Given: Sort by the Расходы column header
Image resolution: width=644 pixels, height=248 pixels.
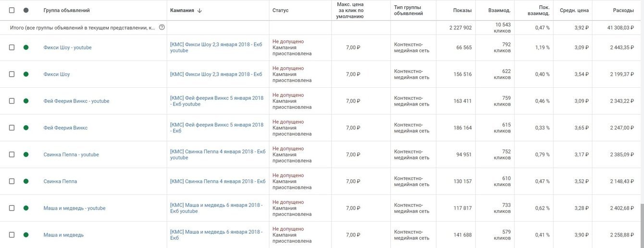Looking at the screenshot, I should pyautogui.click(x=623, y=11).
